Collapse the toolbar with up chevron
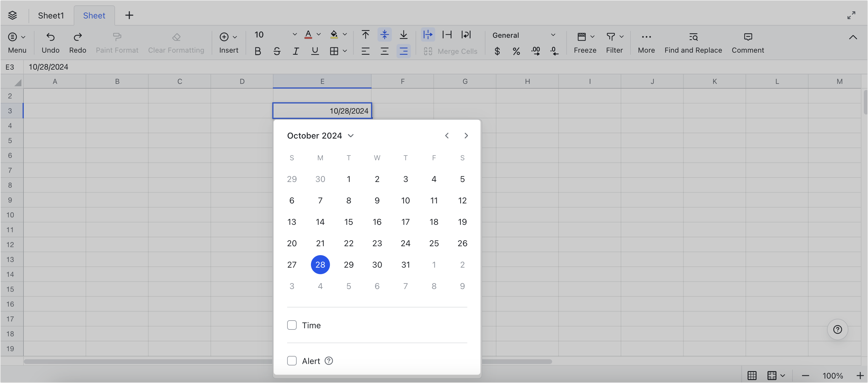 click(x=853, y=37)
